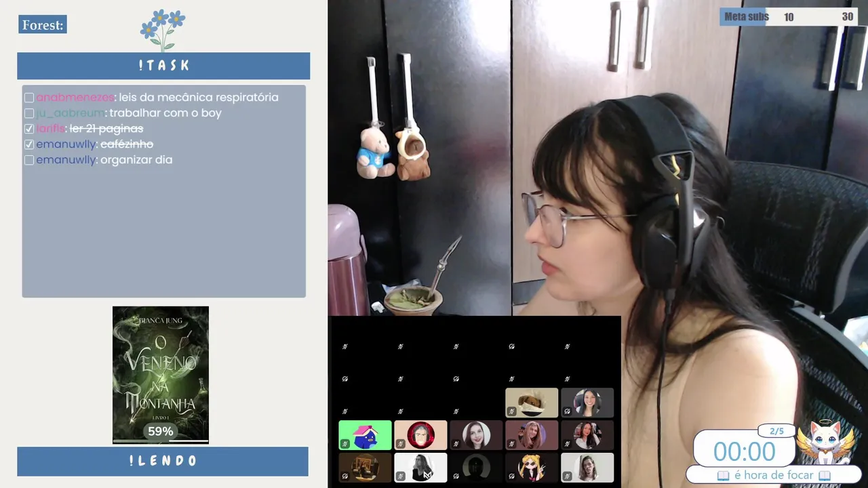Image resolution: width=868 pixels, height=488 pixels.
Task: Click the book emoji right of 'é hora de focar'
Action: coord(824,475)
